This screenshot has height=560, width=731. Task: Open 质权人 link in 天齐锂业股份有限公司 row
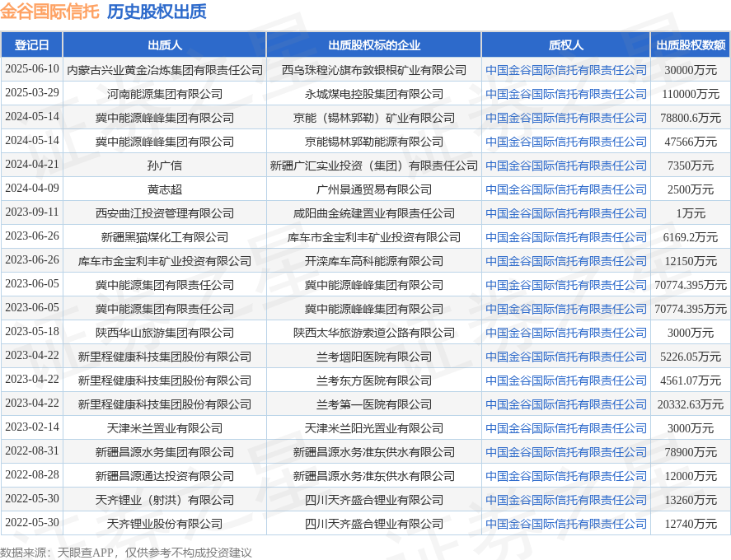pyautogui.click(x=566, y=524)
